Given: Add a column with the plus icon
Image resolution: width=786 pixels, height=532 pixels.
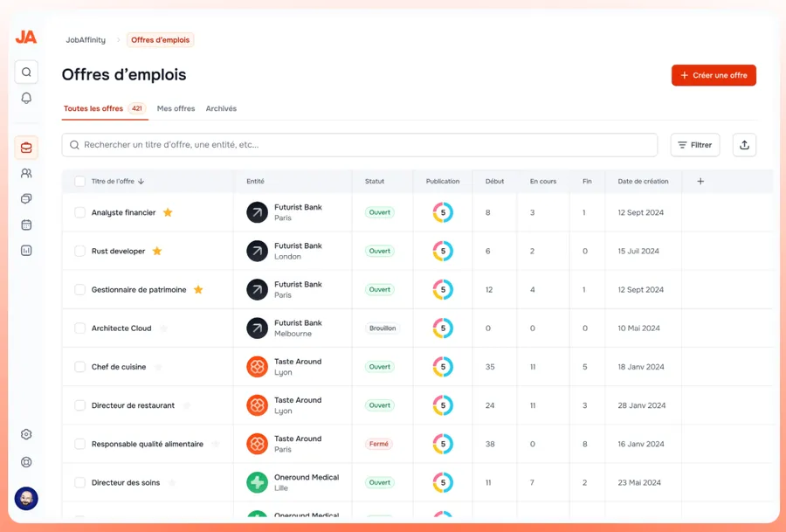Looking at the screenshot, I should click(x=700, y=182).
